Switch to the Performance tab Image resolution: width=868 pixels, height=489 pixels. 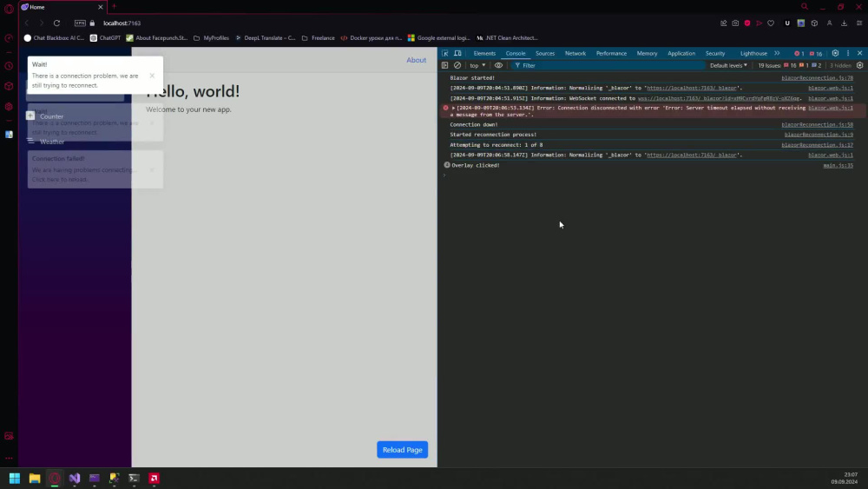point(611,53)
